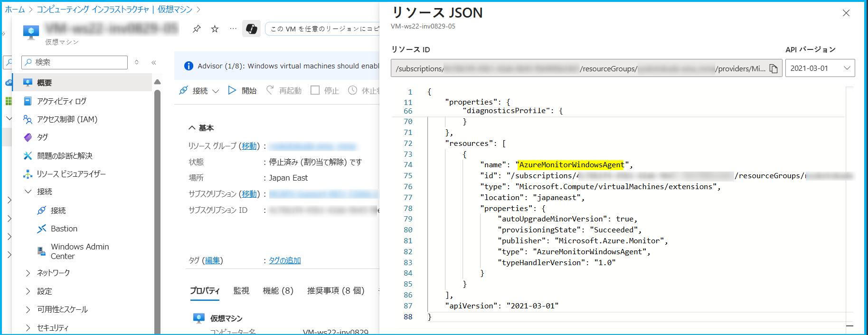Click the 休止 hibernate clock icon

tap(352, 90)
